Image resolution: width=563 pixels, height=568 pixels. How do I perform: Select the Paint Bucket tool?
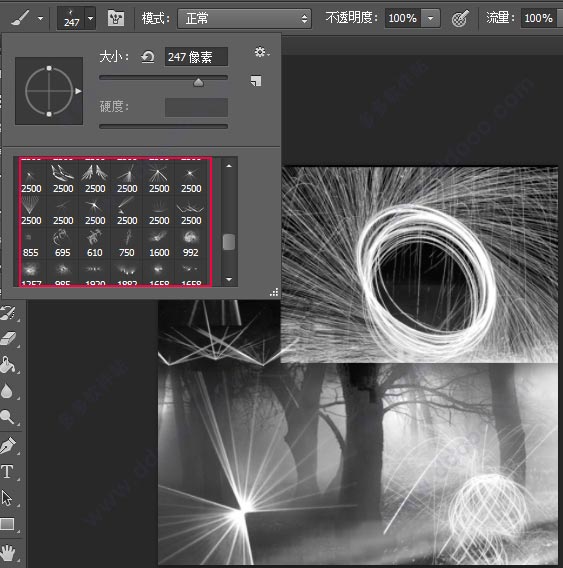[8, 365]
